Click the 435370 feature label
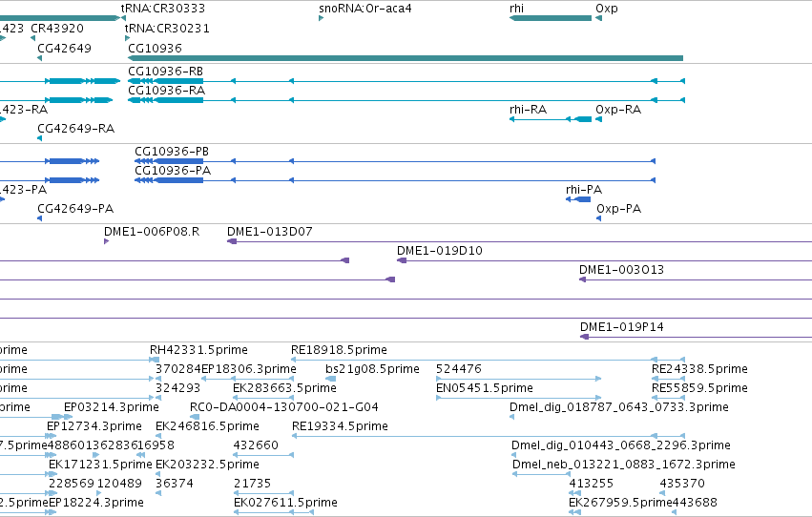This screenshot has width=812, height=517. tap(682, 484)
